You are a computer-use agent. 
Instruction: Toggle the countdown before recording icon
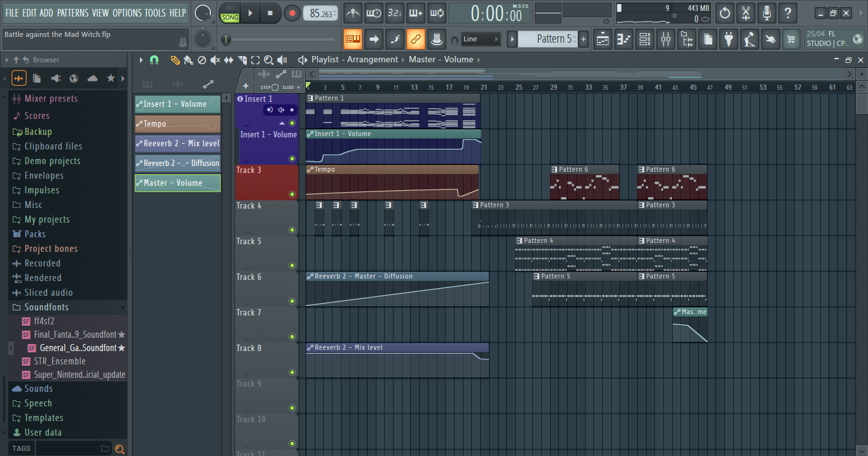click(x=395, y=13)
